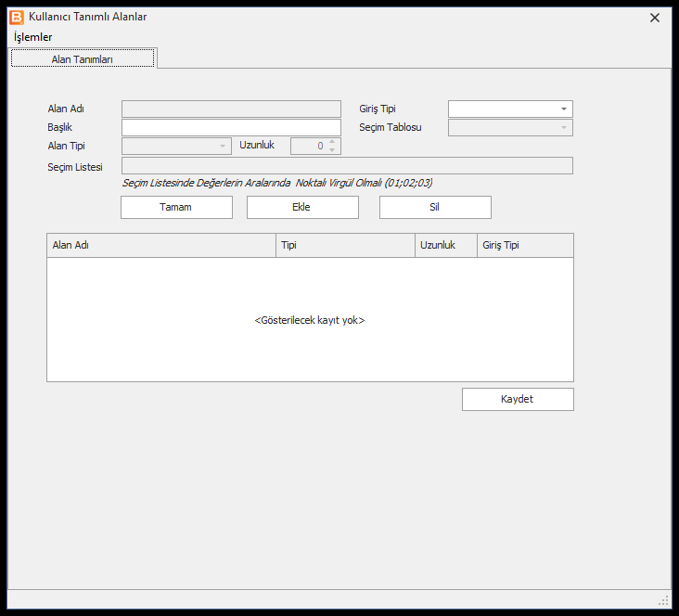
Task: Sort by Uzunluk column header
Action: (x=446, y=245)
